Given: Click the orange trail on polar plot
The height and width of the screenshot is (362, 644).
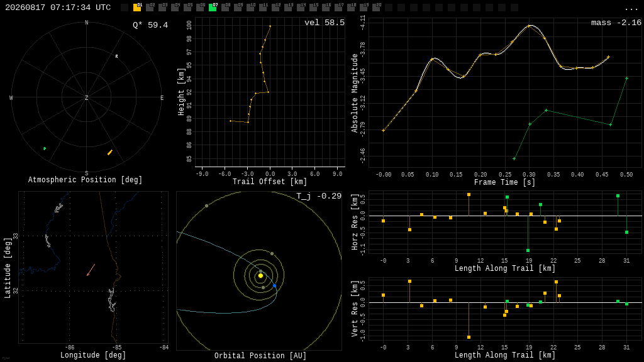Looking at the screenshot, I should pos(109,153).
